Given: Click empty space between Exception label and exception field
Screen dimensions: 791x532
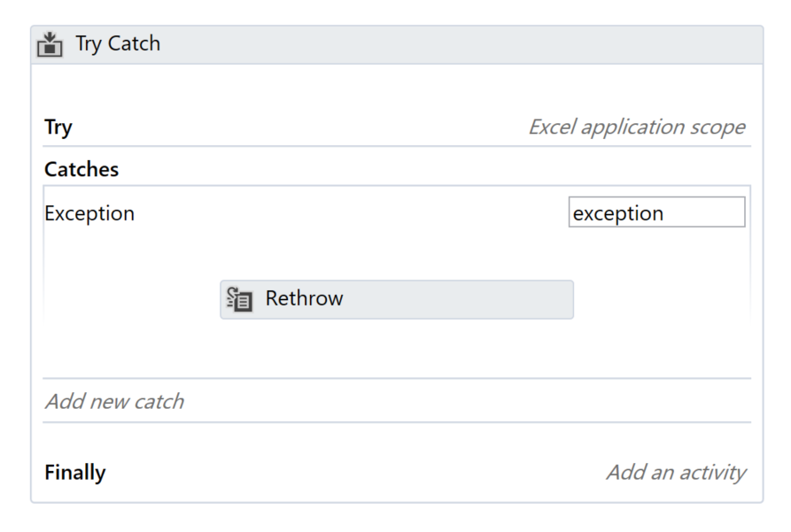Looking at the screenshot, I should (351, 212).
